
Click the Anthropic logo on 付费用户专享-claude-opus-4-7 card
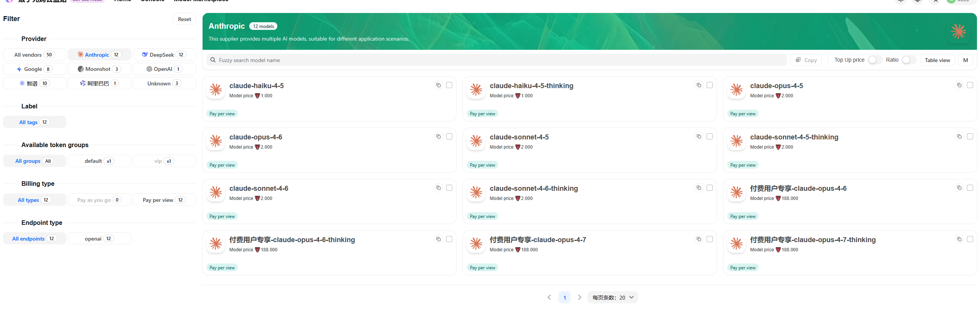476,244
